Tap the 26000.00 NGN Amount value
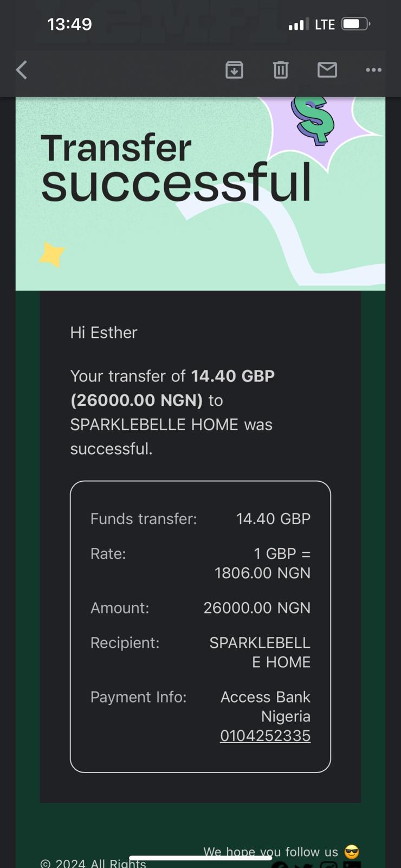The width and height of the screenshot is (401, 868). [257, 608]
